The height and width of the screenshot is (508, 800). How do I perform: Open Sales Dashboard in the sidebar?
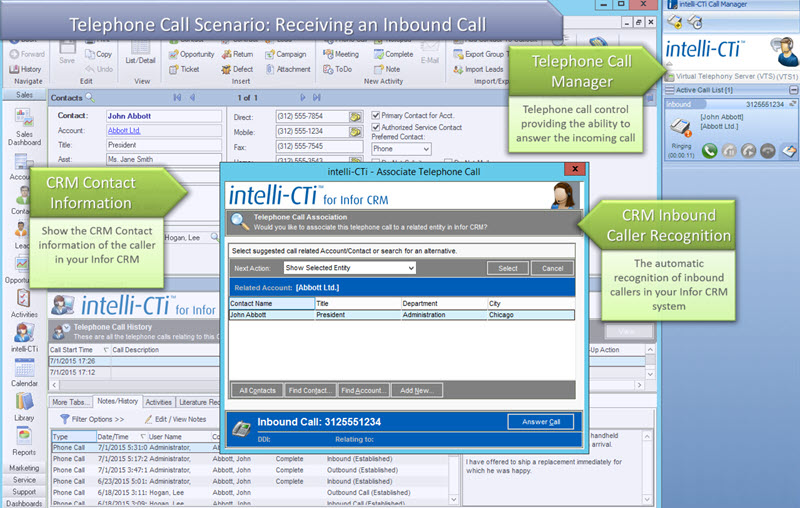24,127
